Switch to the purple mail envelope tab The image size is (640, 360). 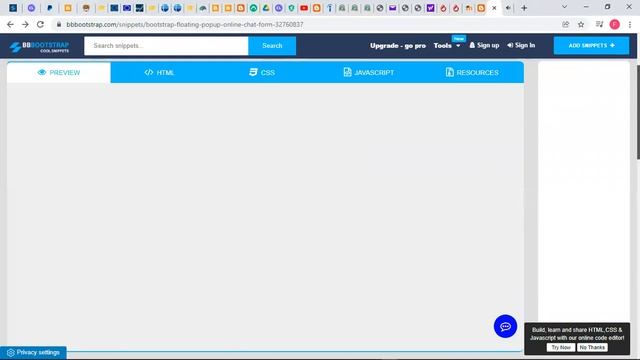[x=393, y=8]
